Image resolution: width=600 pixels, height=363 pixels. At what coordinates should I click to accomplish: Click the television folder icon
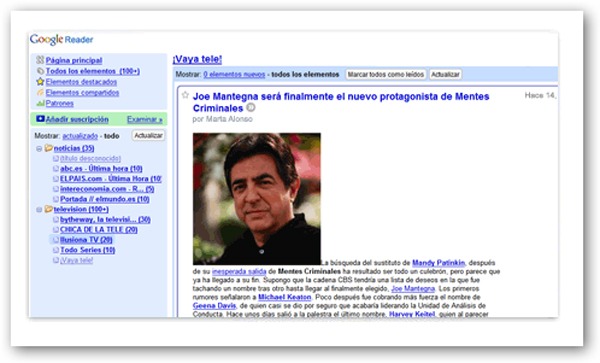click(x=49, y=209)
